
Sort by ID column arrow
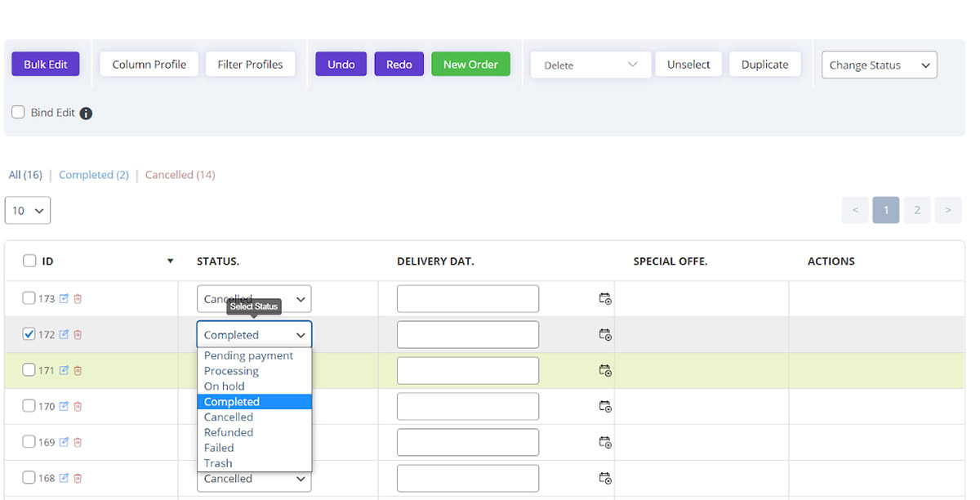click(170, 261)
